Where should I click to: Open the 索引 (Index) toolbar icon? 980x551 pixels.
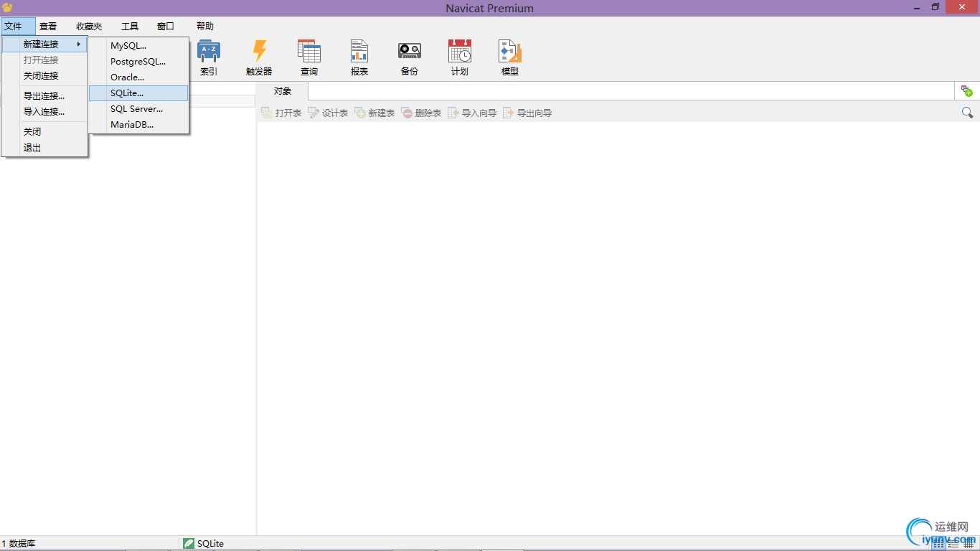click(x=209, y=57)
